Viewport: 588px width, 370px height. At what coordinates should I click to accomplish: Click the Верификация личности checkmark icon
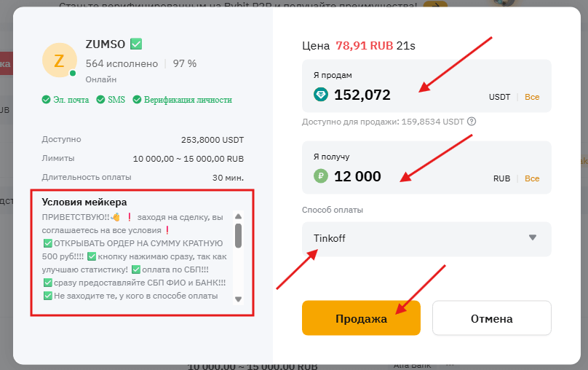(x=136, y=100)
